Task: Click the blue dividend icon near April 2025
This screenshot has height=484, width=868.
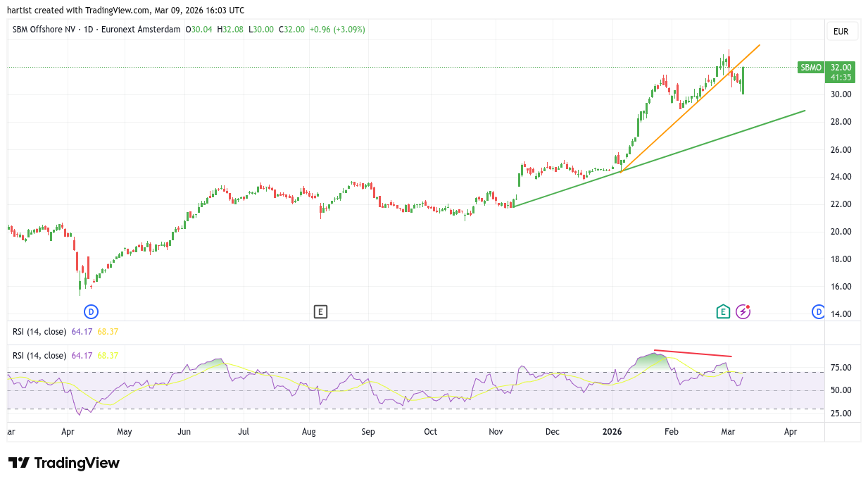Action: (x=90, y=311)
